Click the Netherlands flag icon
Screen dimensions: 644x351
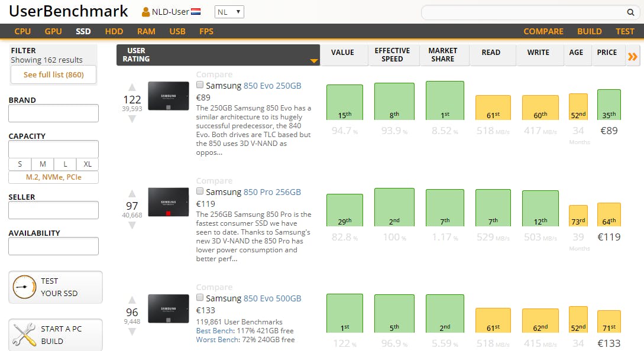click(x=196, y=12)
